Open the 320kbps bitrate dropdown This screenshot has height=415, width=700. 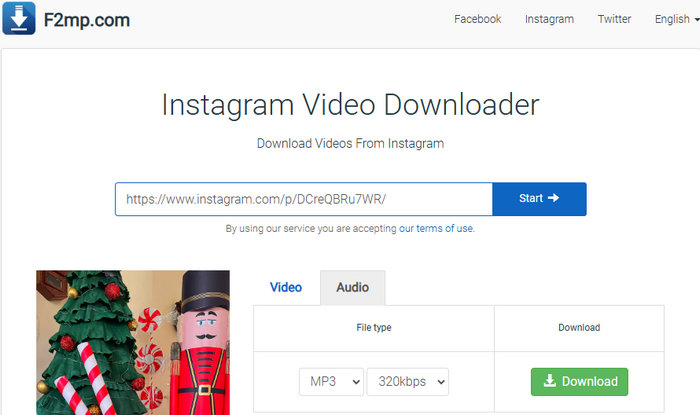(408, 382)
